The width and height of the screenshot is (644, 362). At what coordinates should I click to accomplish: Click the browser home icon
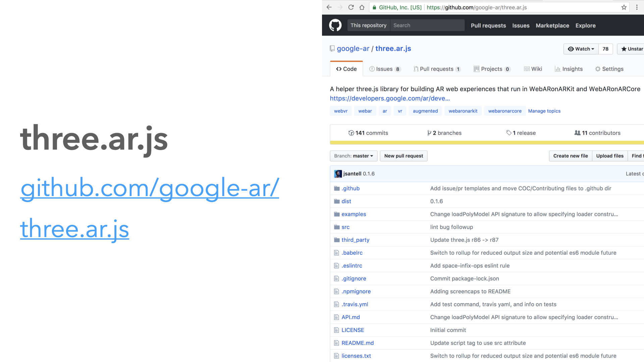tap(362, 7)
